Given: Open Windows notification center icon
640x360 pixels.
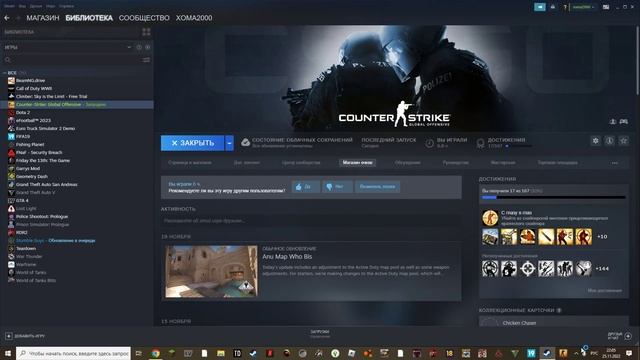Looking at the screenshot, I should (x=629, y=353).
